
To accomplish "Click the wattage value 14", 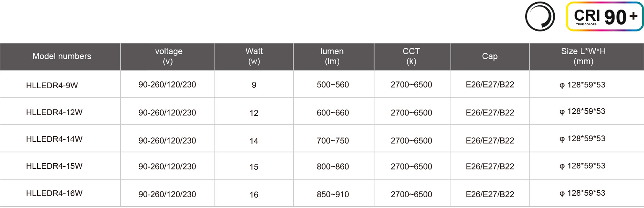I will 254,141.
